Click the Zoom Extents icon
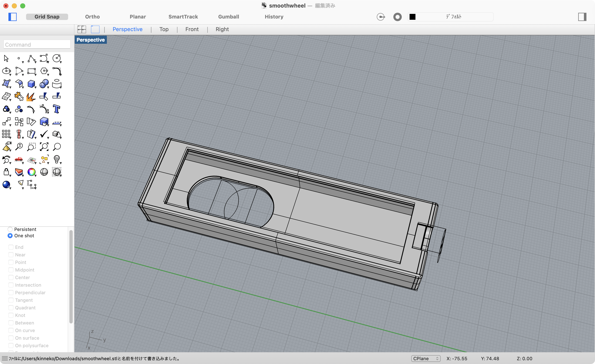595x364 pixels. 44,147
